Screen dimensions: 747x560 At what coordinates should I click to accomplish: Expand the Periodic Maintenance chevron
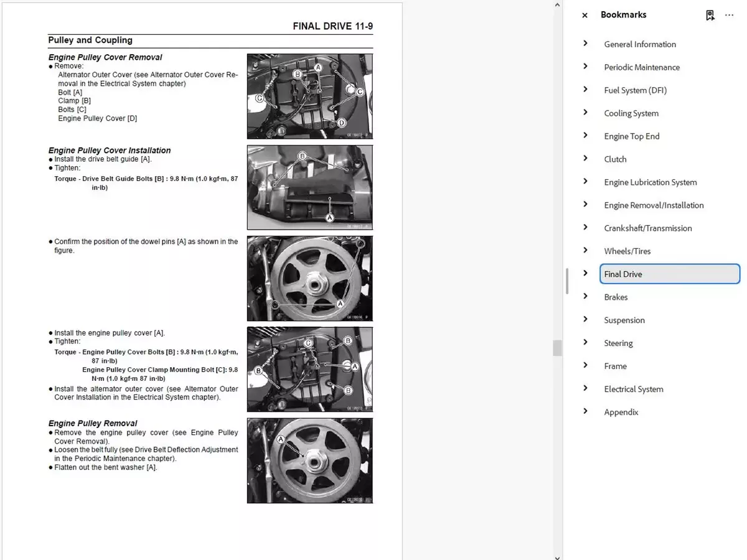click(585, 67)
